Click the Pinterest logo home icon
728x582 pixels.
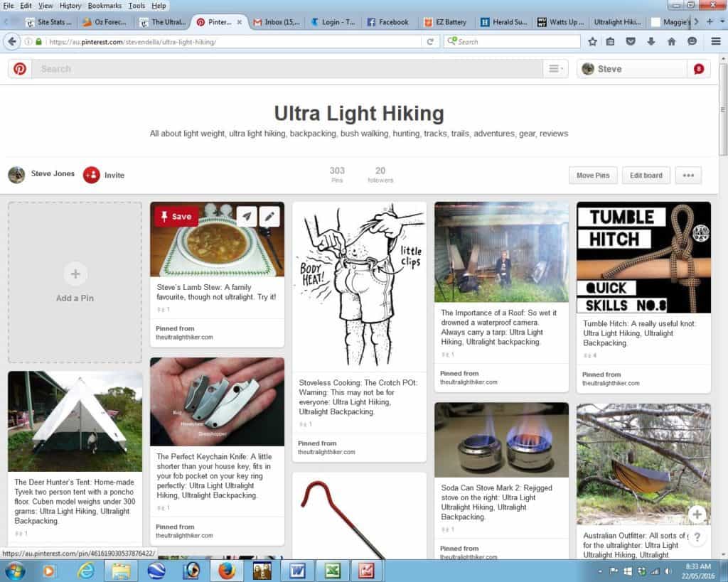pyautogui.click(x=20, y=69)
